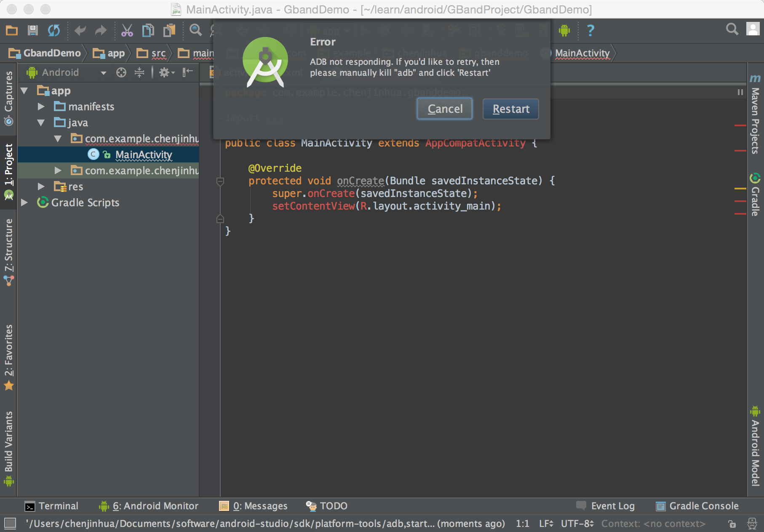
Task: Click MainActivity breadcrumb in navigation bar
Action: coord(582,53)
